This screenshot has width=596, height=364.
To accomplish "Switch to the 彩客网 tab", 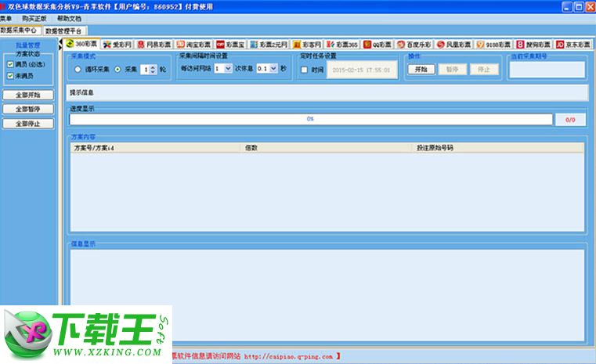I will pyautogui.click(x=307, y=45).
